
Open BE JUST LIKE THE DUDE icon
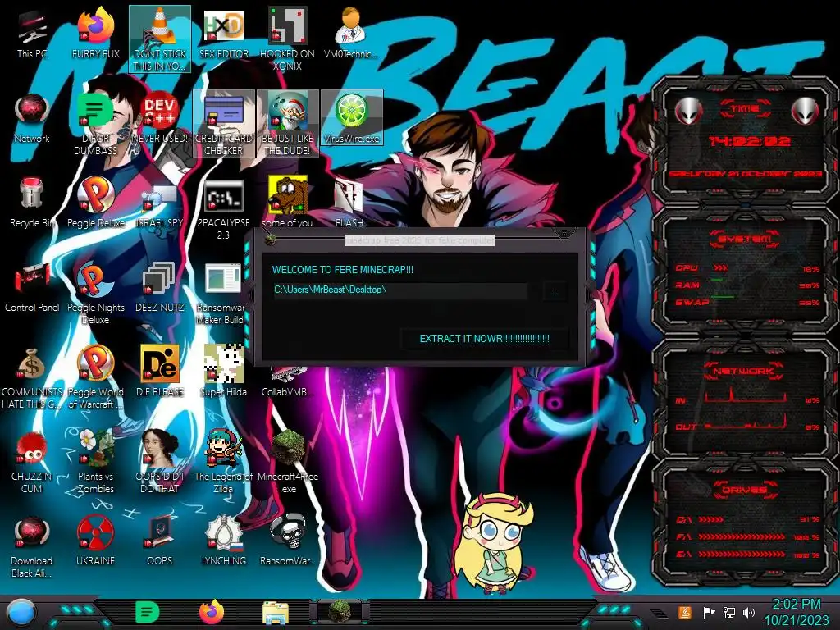(287, 124)
